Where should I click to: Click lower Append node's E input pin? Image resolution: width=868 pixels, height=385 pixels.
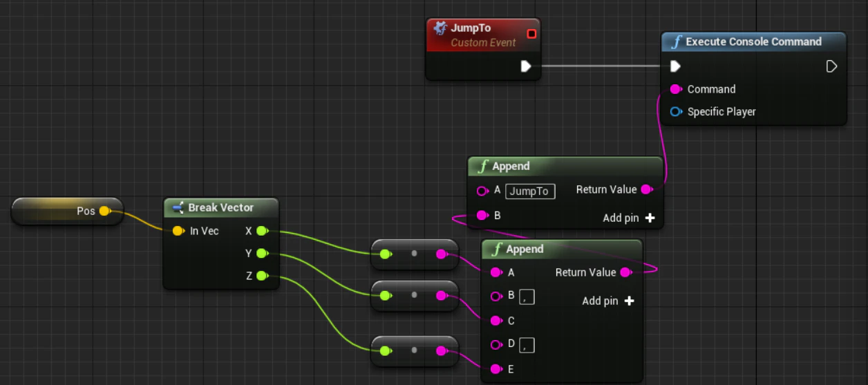click(496, 369)
